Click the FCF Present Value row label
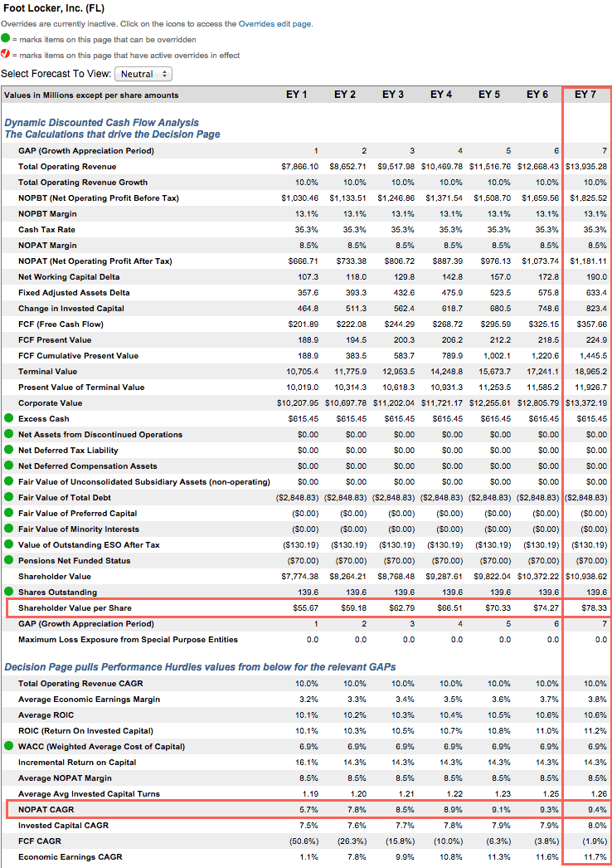Image resolution: width=612 pixels, height=868 pixels. click(55, 340)
